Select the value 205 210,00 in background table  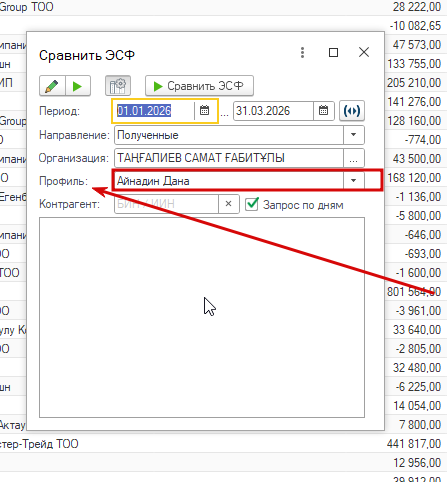click(414, 83)
